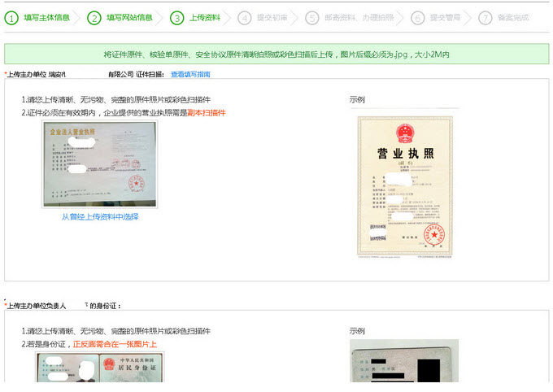Image resolution: width=553 pixels, height=392 pixels.
Task: Select the 备案完成 step label
Action: tap(512, 17)
